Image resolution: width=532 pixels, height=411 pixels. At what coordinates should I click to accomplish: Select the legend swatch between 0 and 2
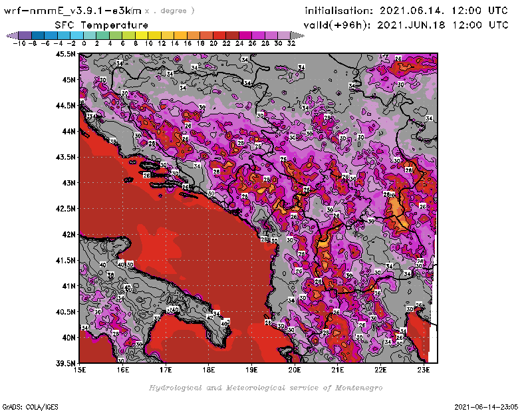pyautogui.click(x=91, y=35)
